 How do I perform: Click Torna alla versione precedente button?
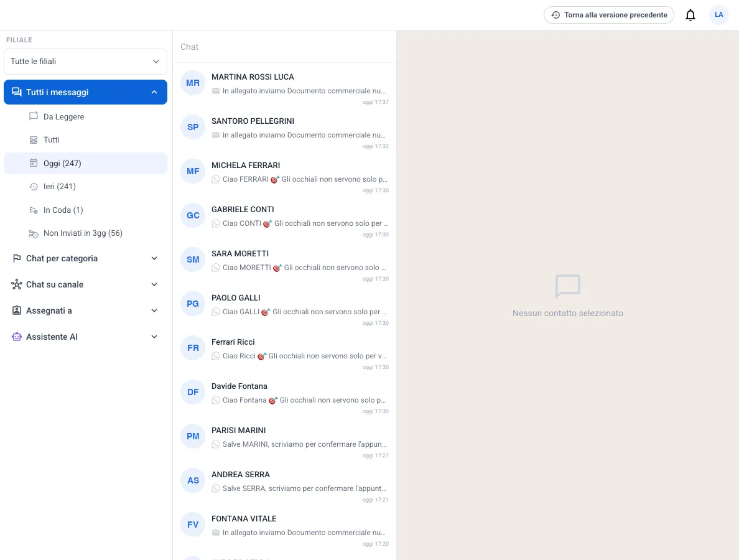pos(609,15)
